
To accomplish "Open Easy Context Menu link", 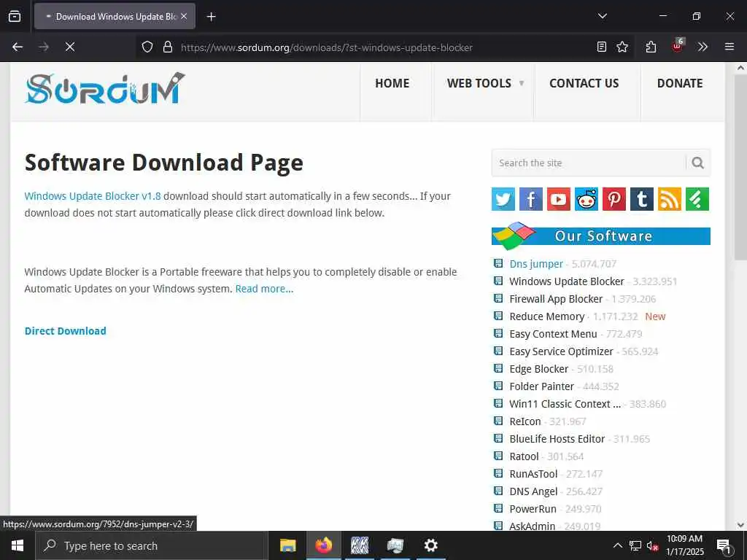I will [x=553, y=334].
